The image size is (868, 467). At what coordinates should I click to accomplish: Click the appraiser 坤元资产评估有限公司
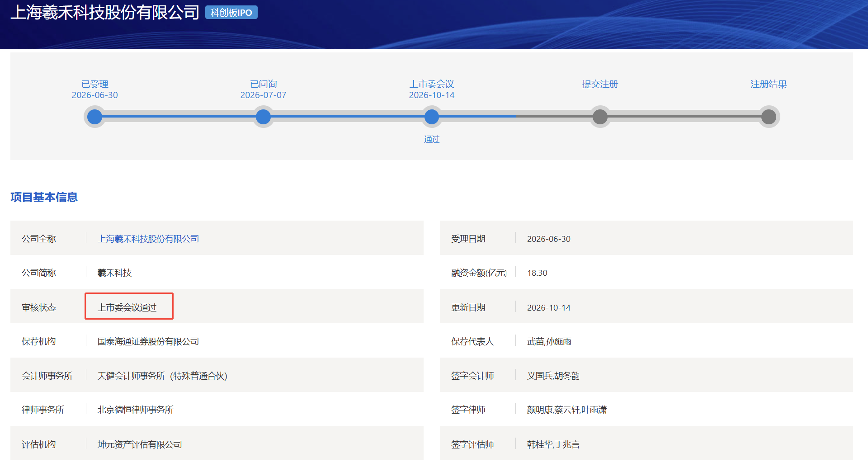[140, 444]
